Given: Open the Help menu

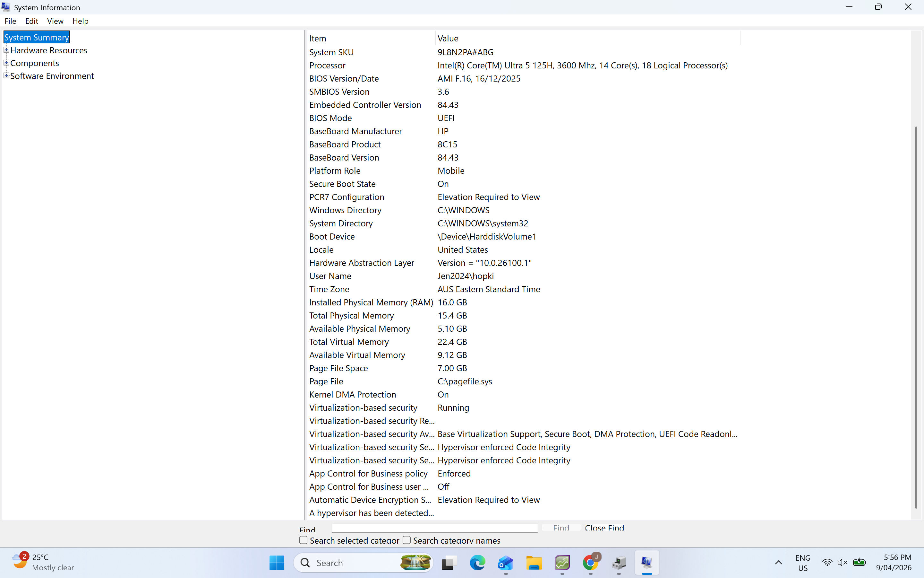Looking at the screenshot, I should pyautogui.click(x=80, y=21).
